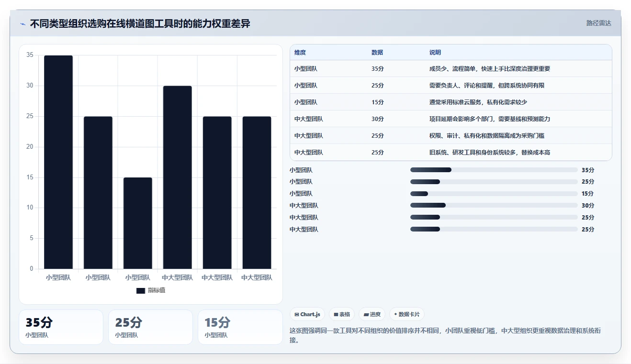The image size is (631, 364).
Task: Select the Chart.js chip
Action: [x=307, y=314]
